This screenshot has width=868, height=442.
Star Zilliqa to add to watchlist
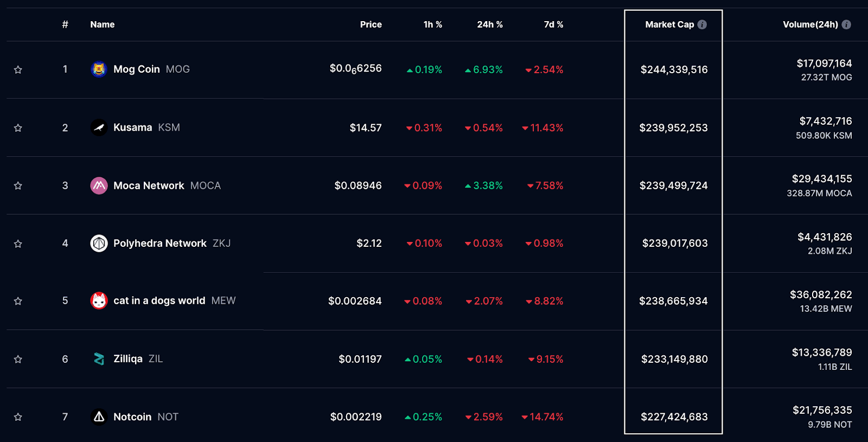[x=18, y=359]
